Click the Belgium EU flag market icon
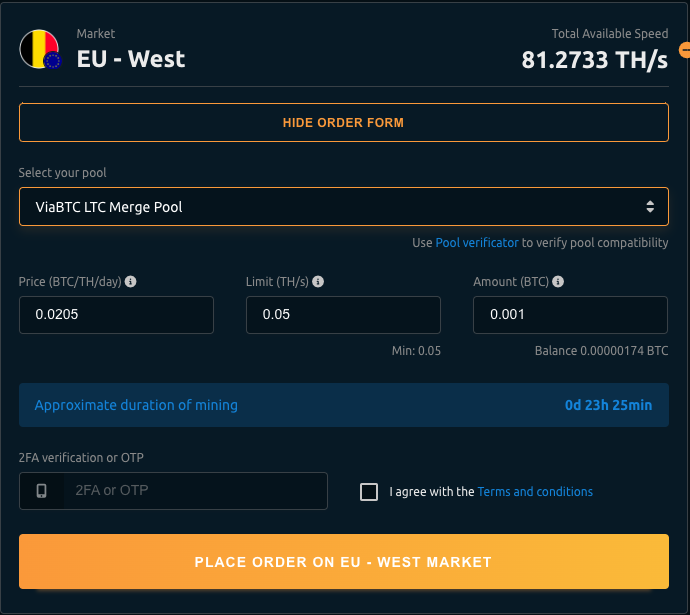This screenshot has height=615, width=690. [40, 49]
